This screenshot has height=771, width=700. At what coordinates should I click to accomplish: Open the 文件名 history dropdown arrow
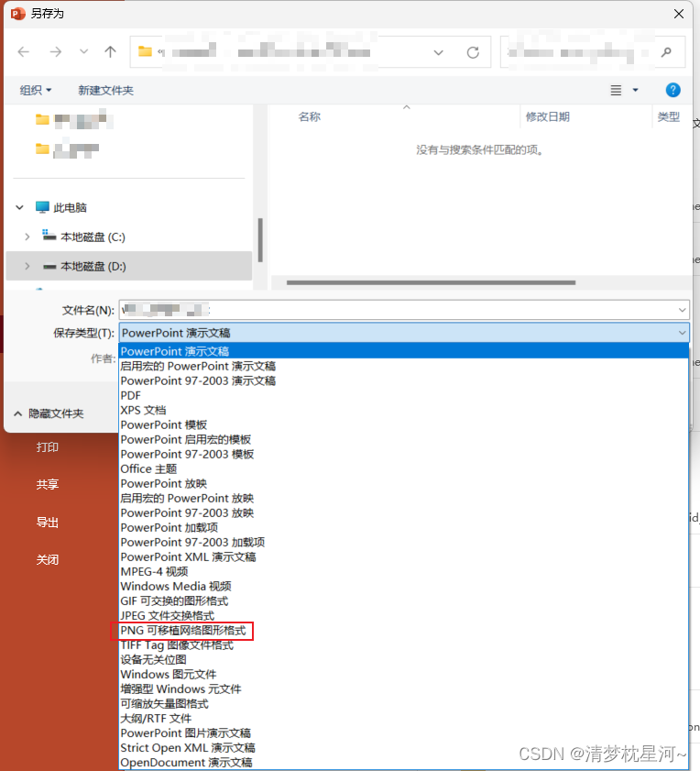[683, 310]
